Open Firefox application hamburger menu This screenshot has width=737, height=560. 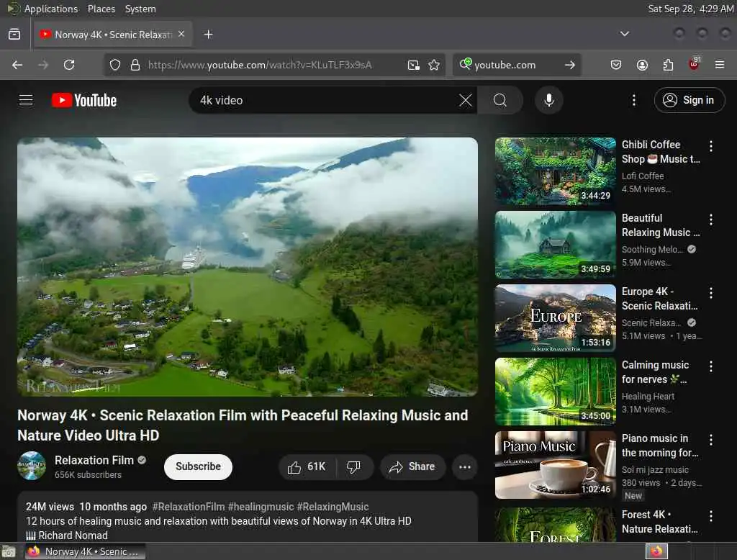pyautogui.click(x=720, y=65)
